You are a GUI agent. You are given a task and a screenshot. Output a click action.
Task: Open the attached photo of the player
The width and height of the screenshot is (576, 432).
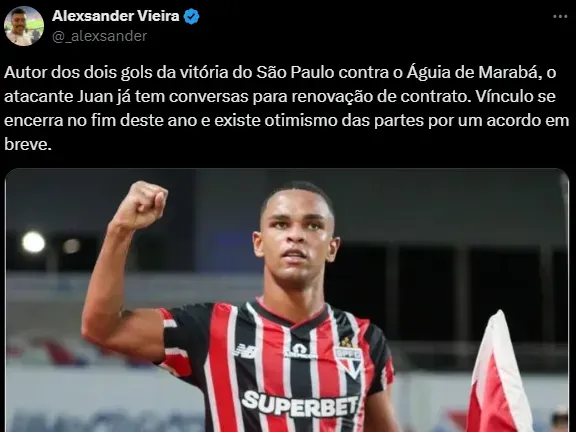coord(287,300)
